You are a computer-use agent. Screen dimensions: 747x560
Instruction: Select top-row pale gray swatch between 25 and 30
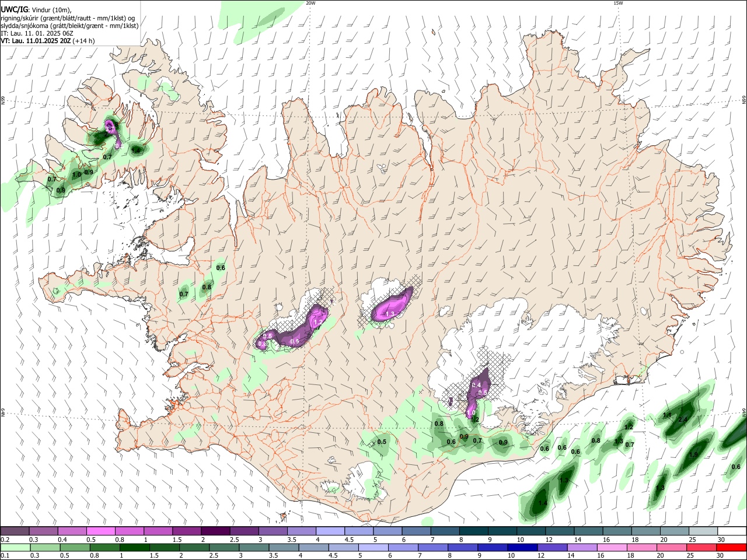pyautogui.click(x=703, y=531)
